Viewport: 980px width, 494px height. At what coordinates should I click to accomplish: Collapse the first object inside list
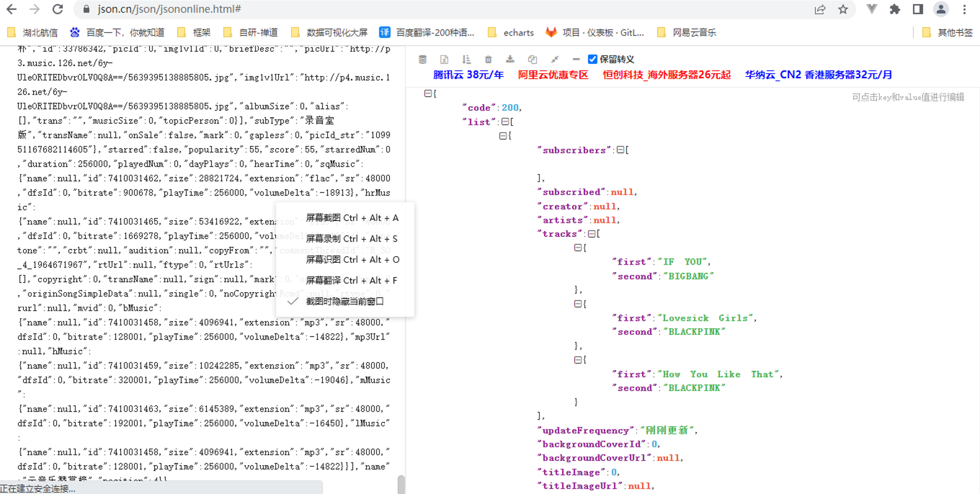pos(502,136)
